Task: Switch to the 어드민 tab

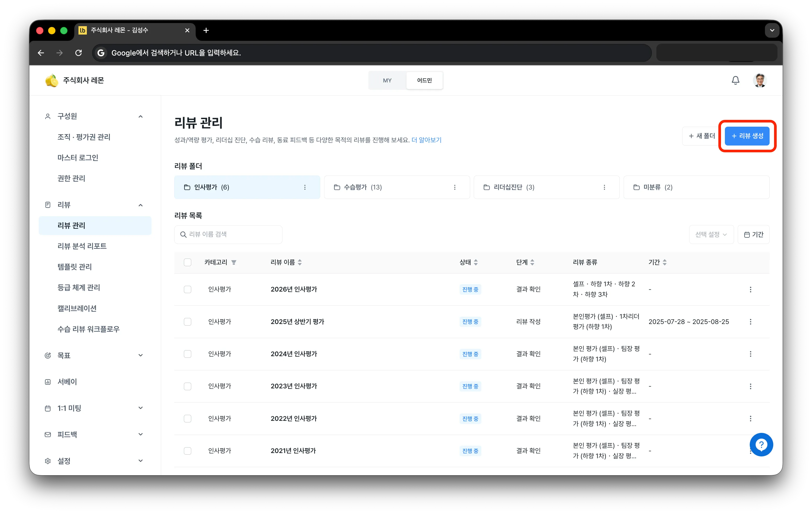Action: pos(424,80)
